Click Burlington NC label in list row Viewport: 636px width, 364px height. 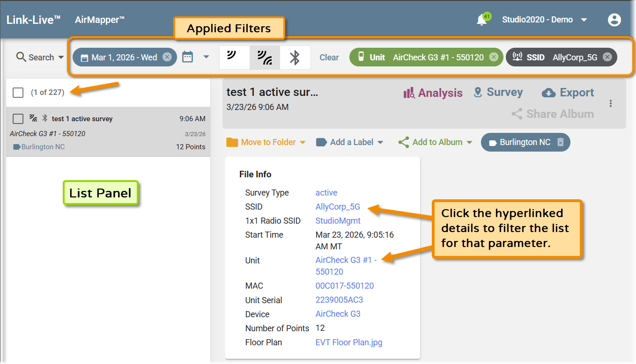(x=39, y=147)
